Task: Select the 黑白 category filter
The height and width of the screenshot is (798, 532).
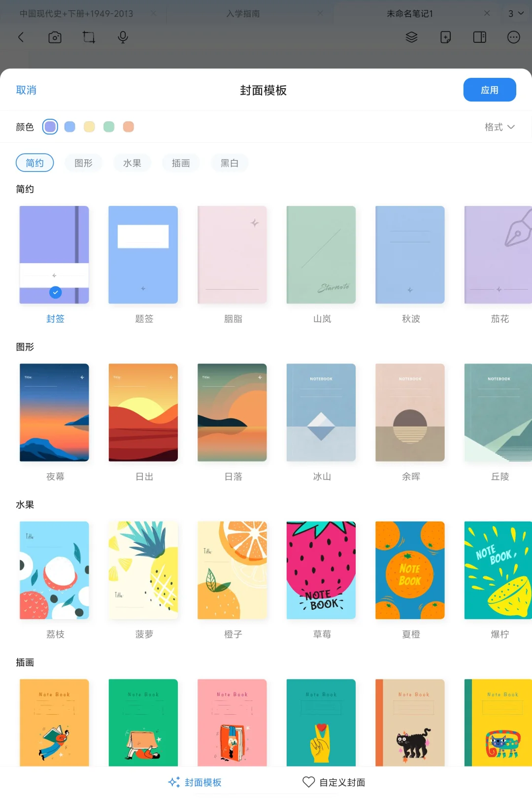Action: [230, 163]
